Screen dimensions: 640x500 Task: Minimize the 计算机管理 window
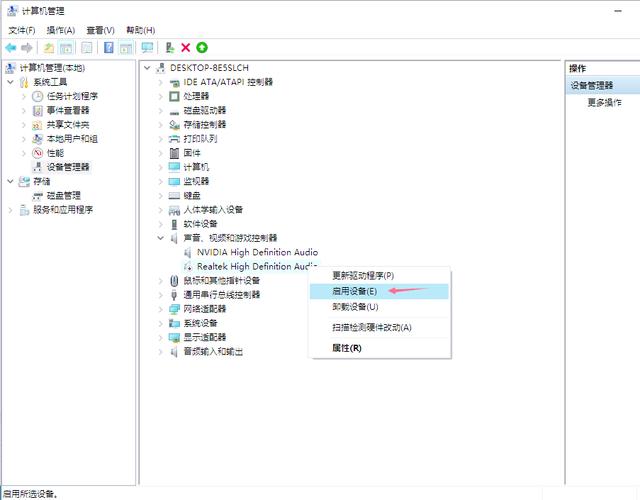pos(618,11)
